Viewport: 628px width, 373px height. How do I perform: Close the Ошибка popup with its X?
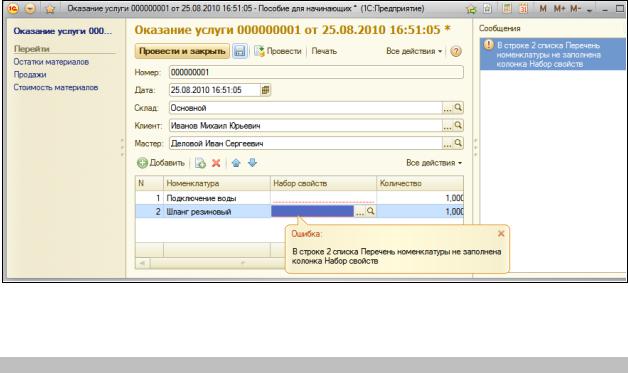point(501,234)
